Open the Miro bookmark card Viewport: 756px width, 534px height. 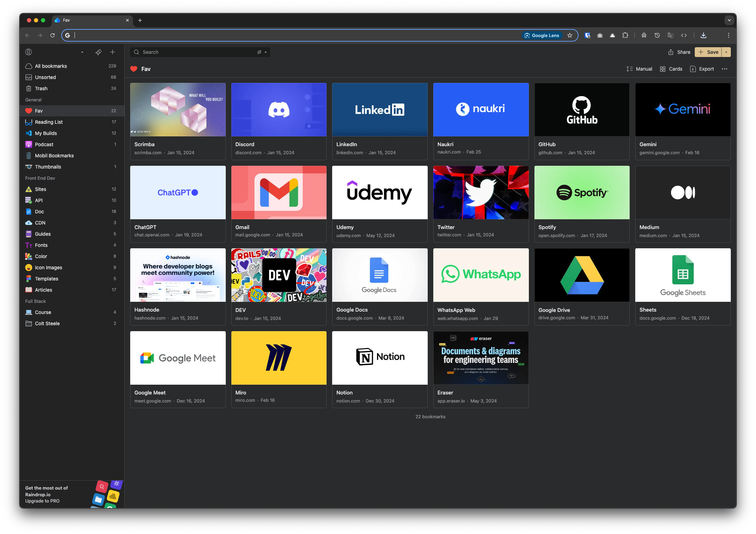click(x=279, y=370)
